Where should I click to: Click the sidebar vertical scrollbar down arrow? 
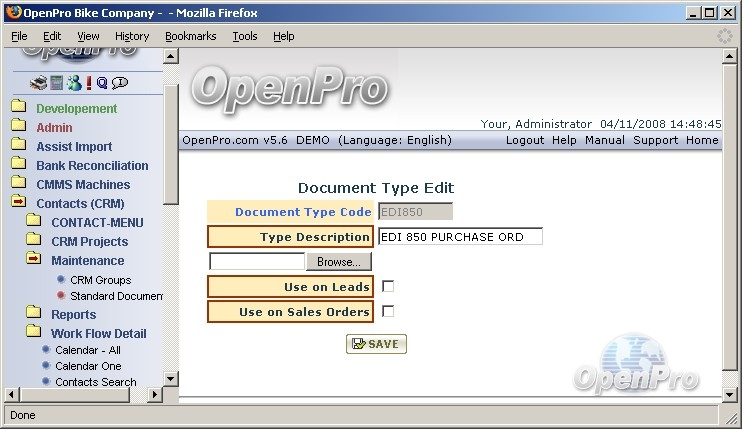(170, 379)
